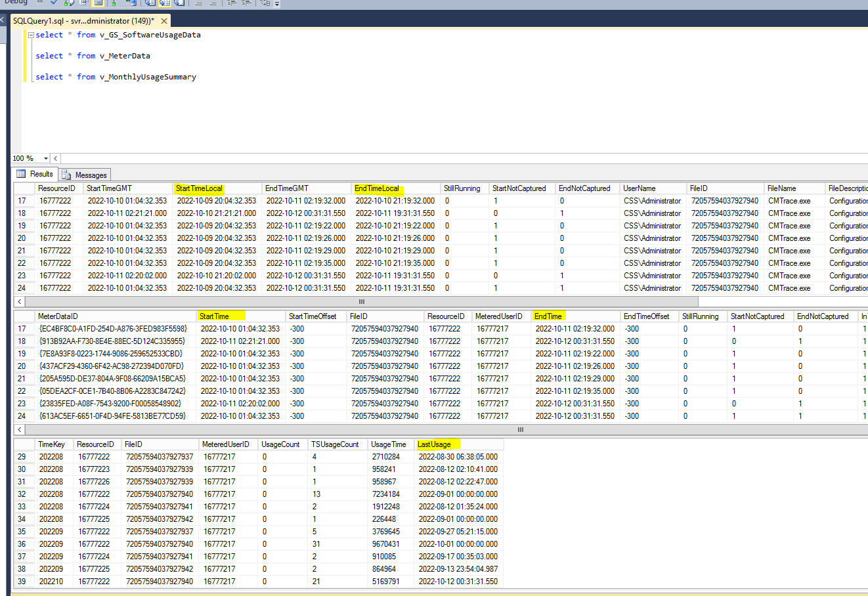The width and height of the screenshot is (868, 596).
Task: Click the editor's scroll-left arrow beside zoom
Action: point(55,158)
